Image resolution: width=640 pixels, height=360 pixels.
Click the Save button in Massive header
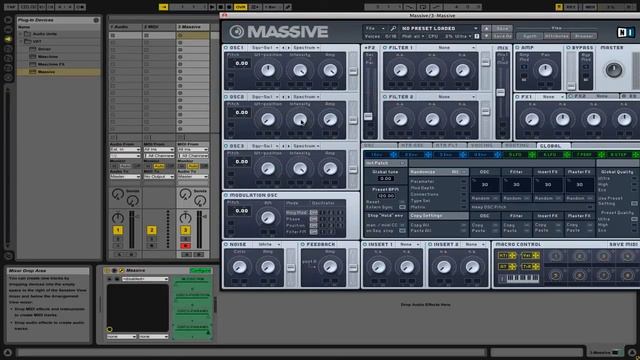point(502,29)
